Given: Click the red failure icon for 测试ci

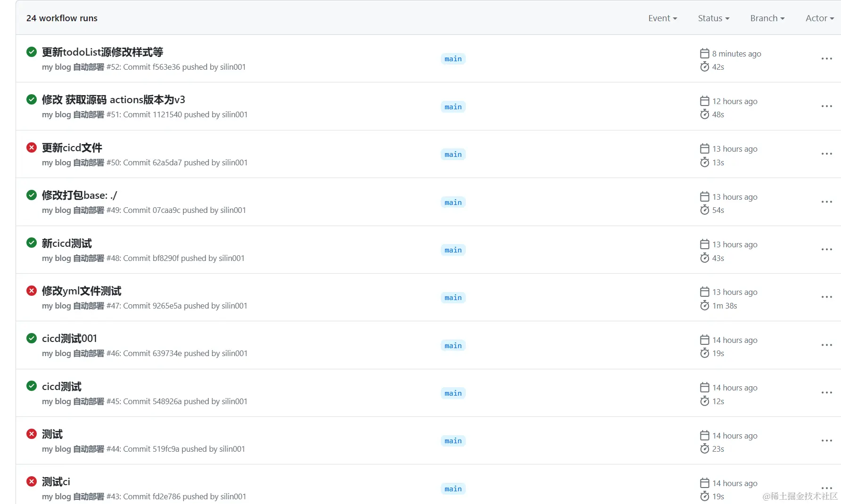Looking at the screenshot, I should click(32, 481).
